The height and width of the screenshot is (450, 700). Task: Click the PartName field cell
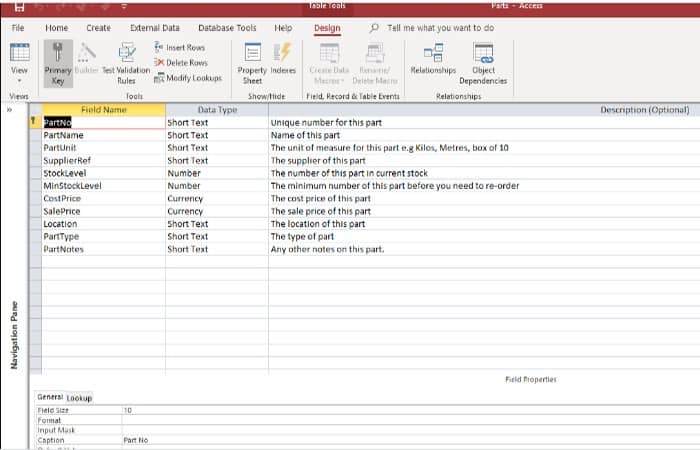tap(104, 135)
